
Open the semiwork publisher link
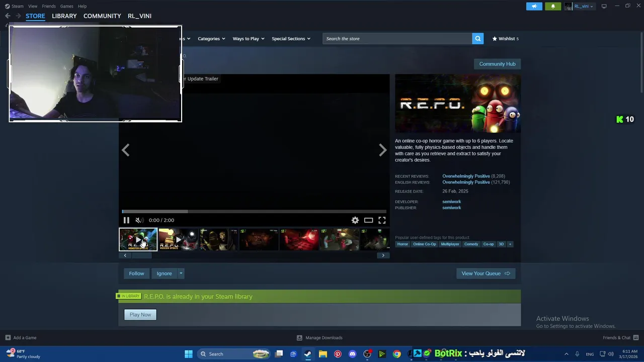tap(451, 208)
